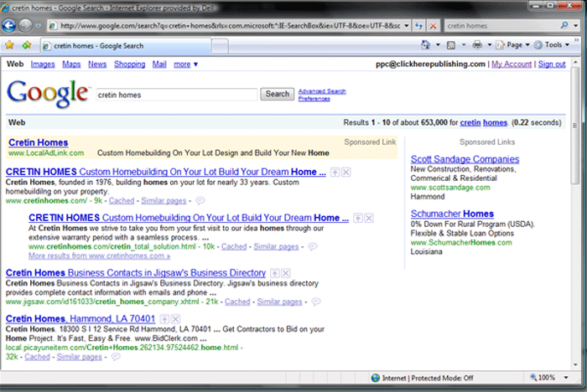Screen dimensions: 587x392
Task: Open Cretin Homes Jigsaw Business Directory result
Action: (136, 273)
